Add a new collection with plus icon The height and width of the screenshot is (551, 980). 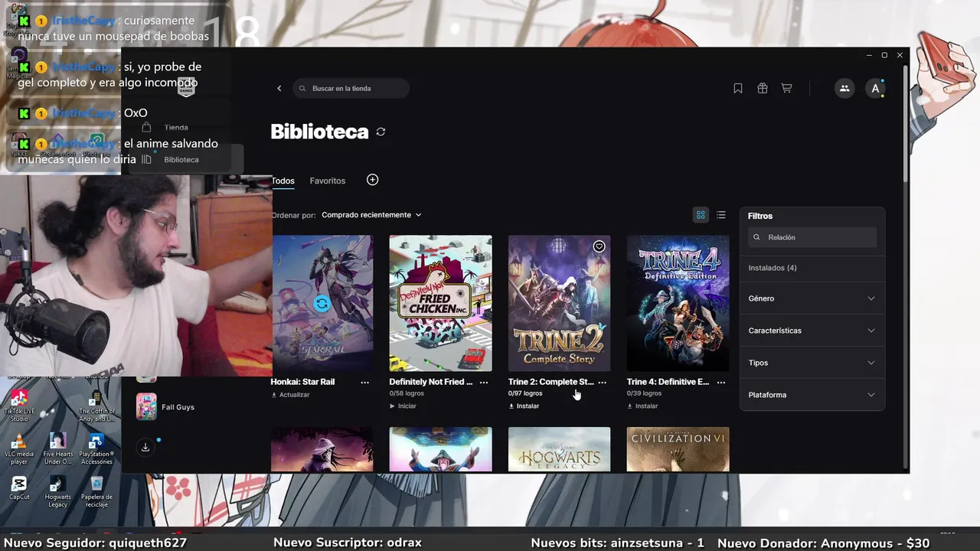373,180
